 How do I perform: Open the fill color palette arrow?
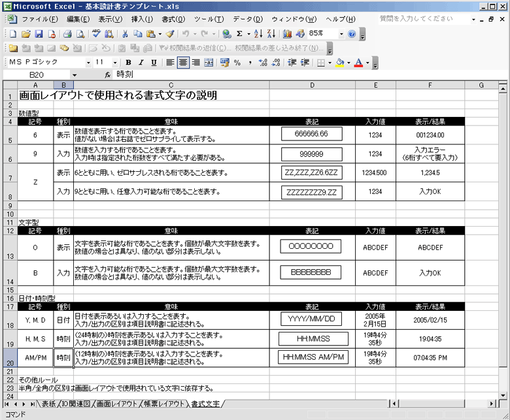(x=348, y=62)
